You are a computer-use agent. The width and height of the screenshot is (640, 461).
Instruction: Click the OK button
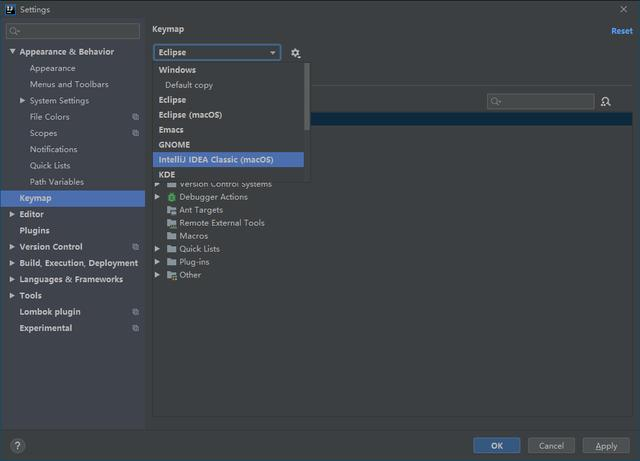coord(497,445)
